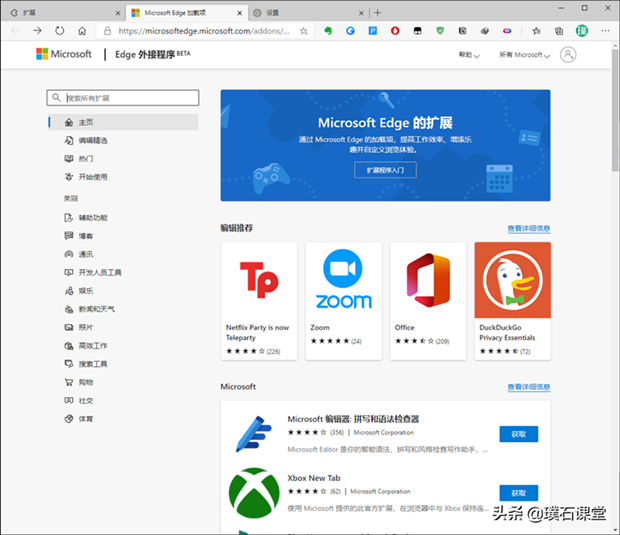Viewport: 620px width, 535px height.
Task: Select the Microsoft Edge 加载项 tab
Action: (186, 13)
